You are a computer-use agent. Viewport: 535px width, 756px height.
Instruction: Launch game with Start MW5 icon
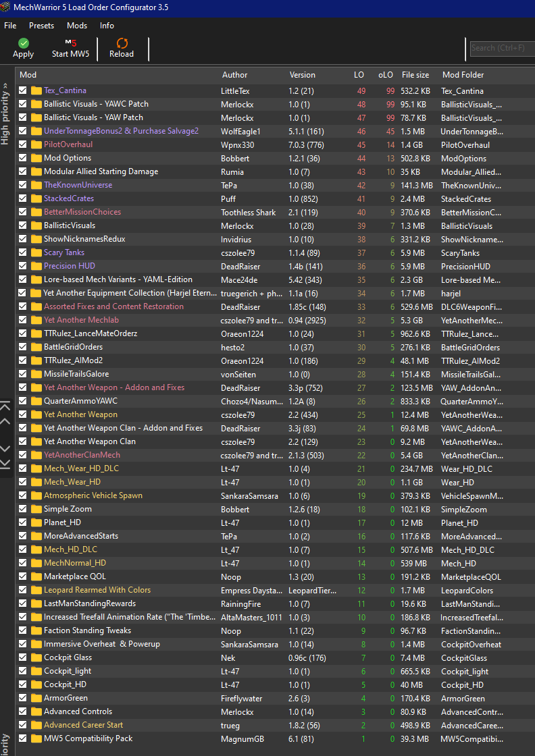tap(71, 43)
